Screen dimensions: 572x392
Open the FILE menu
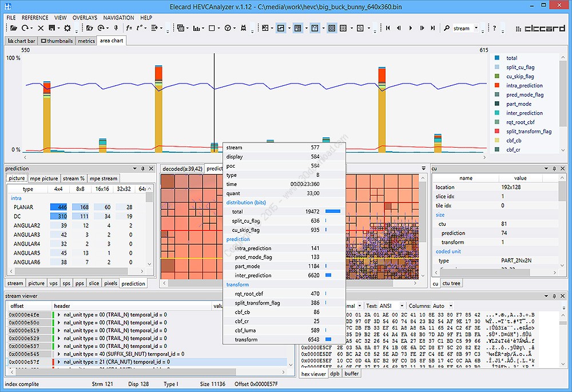[x=11, y=18]
